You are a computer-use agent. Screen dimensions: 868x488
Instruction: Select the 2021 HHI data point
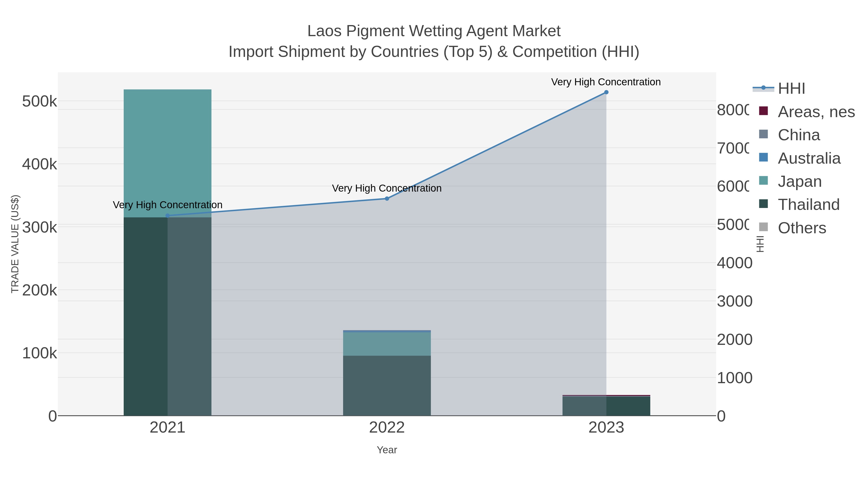click(x=168, y=215)
